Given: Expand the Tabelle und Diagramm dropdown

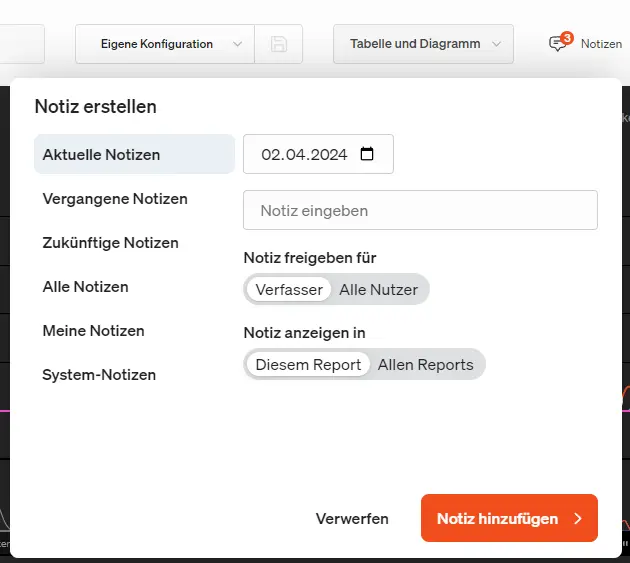Looking at the screenshot, I should 423,44.
